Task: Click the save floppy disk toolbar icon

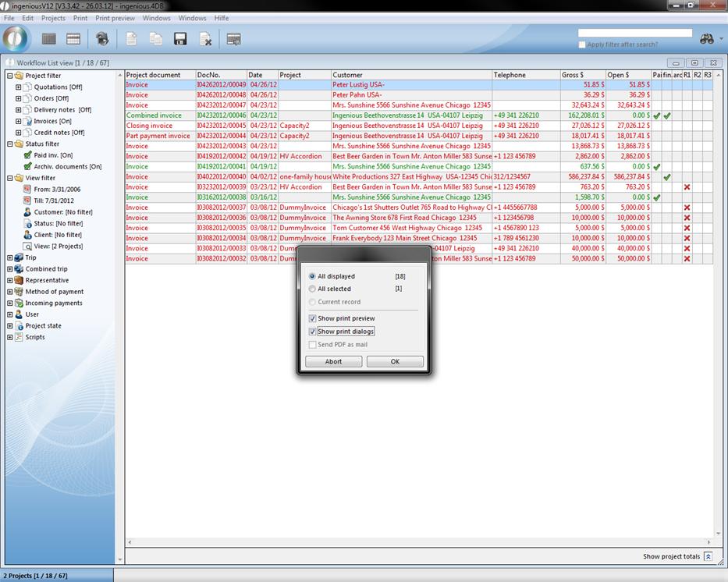Action: click(x=180, y=39)
